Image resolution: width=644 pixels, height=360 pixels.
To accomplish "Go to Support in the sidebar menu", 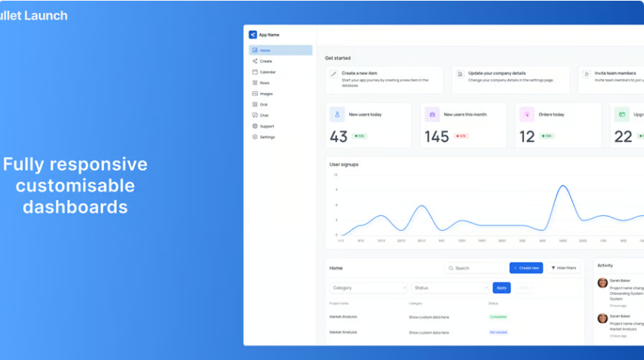I will [266, 126].
